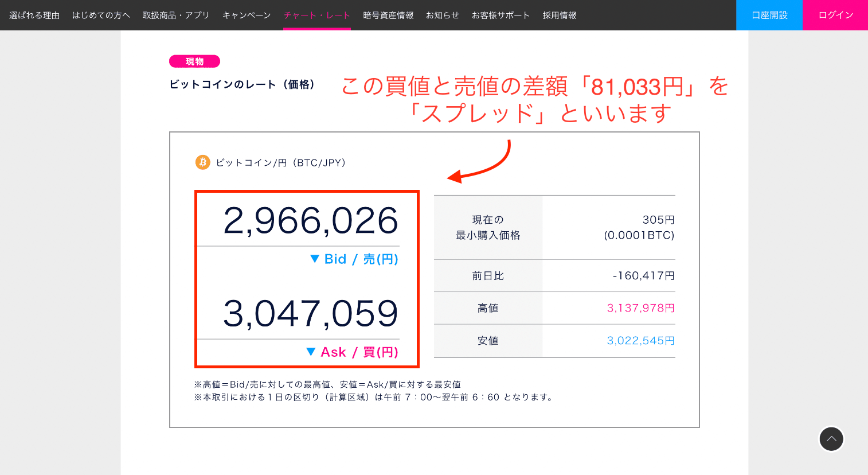Open the お客様サポート menu item
This screenshot has height=475, width=868.
tap(501, 15)
